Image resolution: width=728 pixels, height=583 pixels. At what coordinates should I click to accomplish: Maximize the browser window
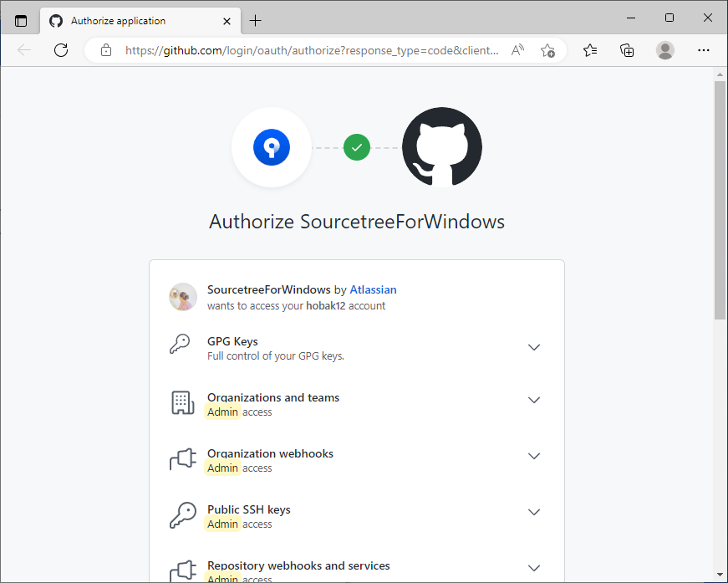point(669,18)
